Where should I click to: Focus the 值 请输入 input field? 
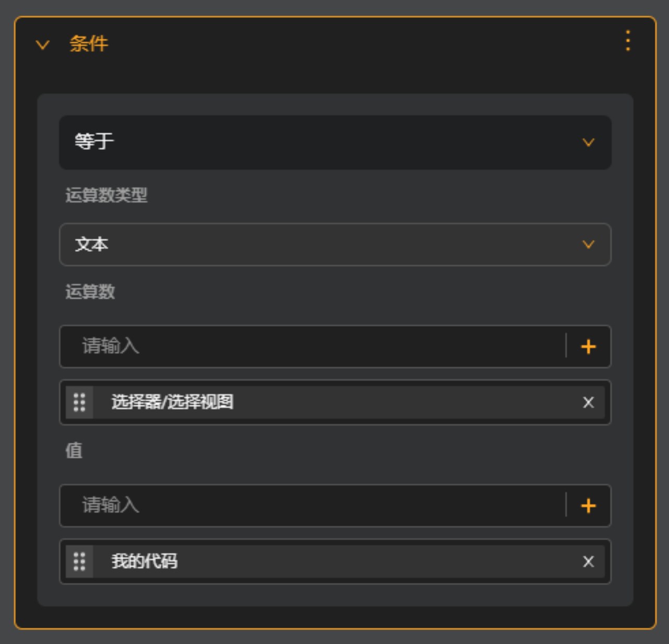[x=313, y=506]
